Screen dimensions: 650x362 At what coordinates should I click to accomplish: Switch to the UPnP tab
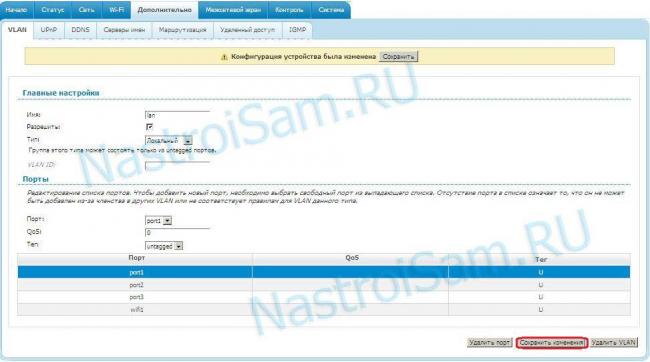coord(49,30)
